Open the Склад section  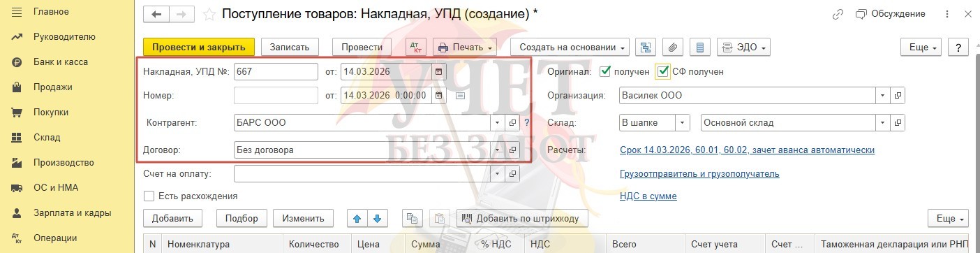pyautogui.click(x=46, y=137)
